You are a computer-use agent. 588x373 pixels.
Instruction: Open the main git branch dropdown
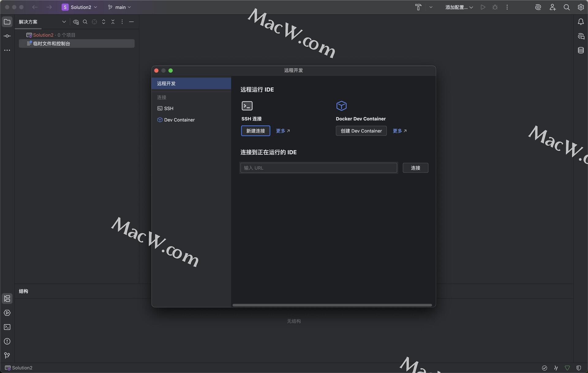coord(119,7)
